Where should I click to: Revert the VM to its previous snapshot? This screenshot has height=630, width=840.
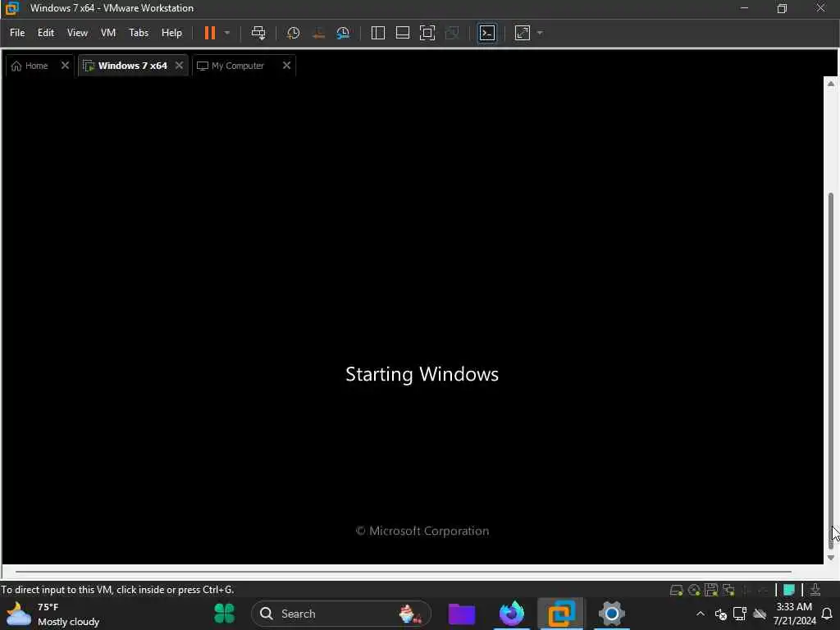318,33
